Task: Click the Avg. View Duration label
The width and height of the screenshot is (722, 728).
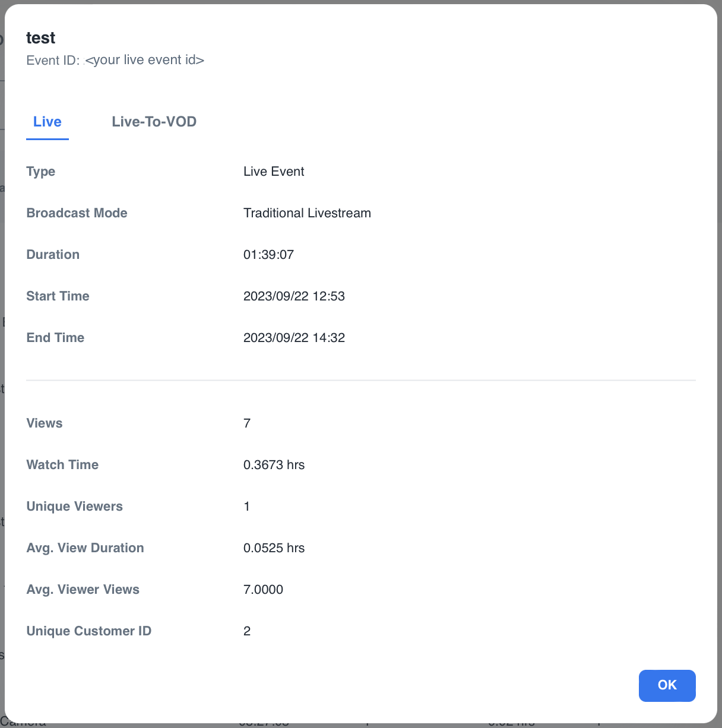Action: pos(85,548)
